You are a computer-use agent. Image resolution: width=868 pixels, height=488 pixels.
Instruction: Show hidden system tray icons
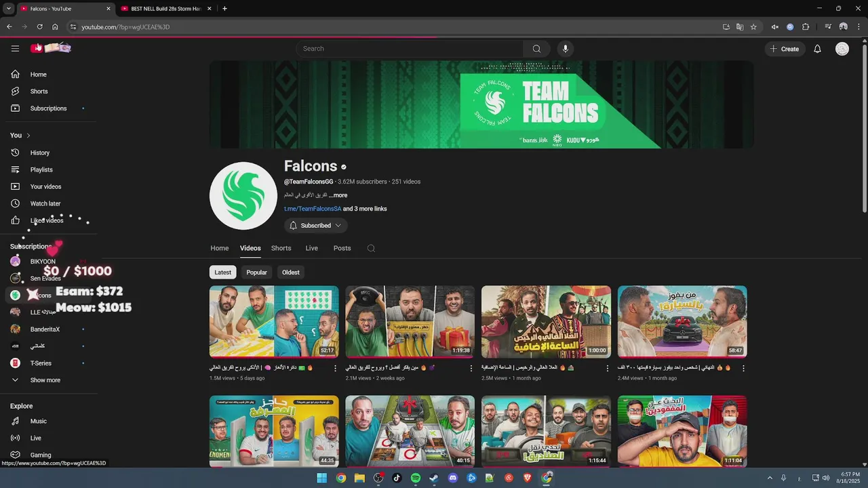770,478
